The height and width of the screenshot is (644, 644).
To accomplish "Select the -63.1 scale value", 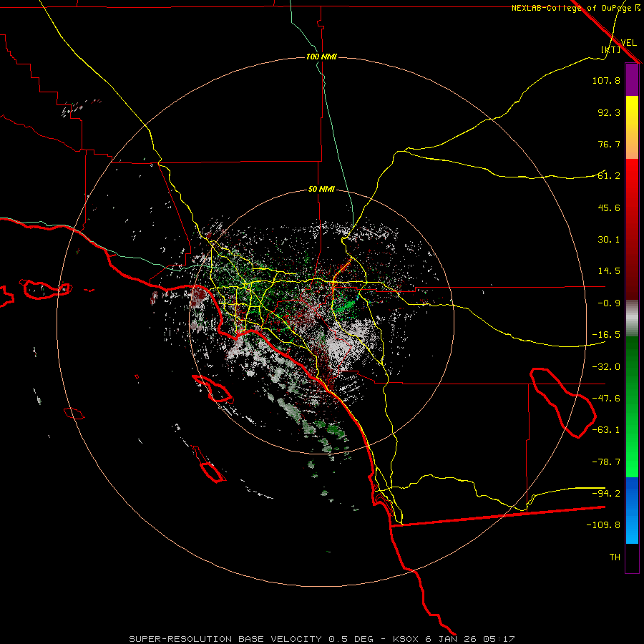I will [x=606, y=430].
